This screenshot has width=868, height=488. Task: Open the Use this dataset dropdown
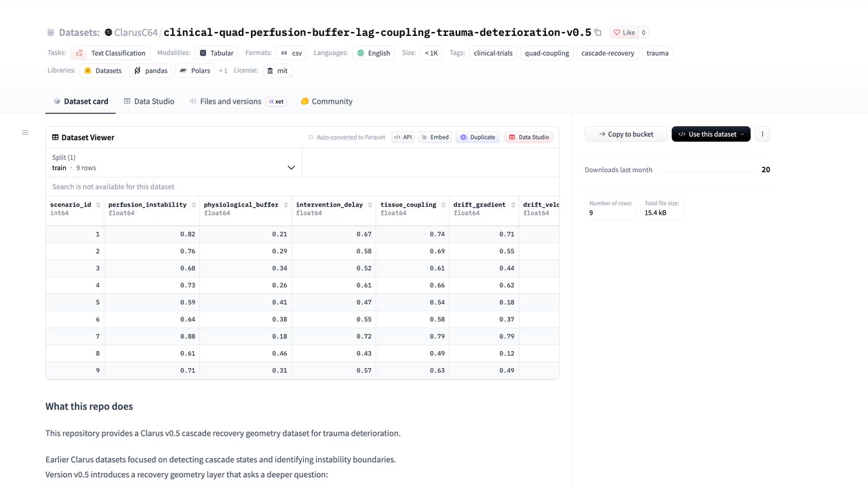coord(711,134)
